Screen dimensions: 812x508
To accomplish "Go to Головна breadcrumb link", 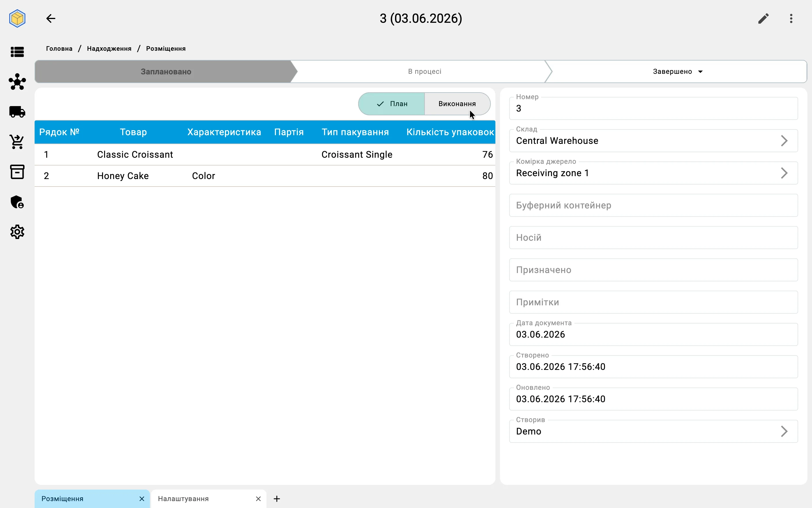I will coord(59,48).
